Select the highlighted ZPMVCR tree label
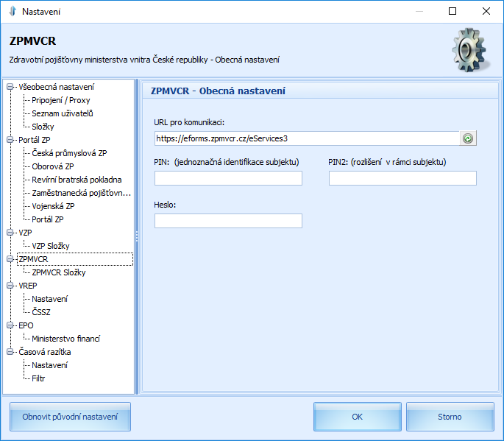The height and width of the screenshot is (441, 504). point(33,259)
